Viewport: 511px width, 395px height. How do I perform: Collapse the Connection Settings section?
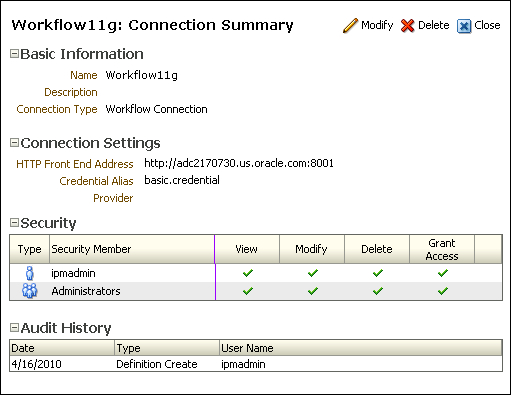[14, 143]
